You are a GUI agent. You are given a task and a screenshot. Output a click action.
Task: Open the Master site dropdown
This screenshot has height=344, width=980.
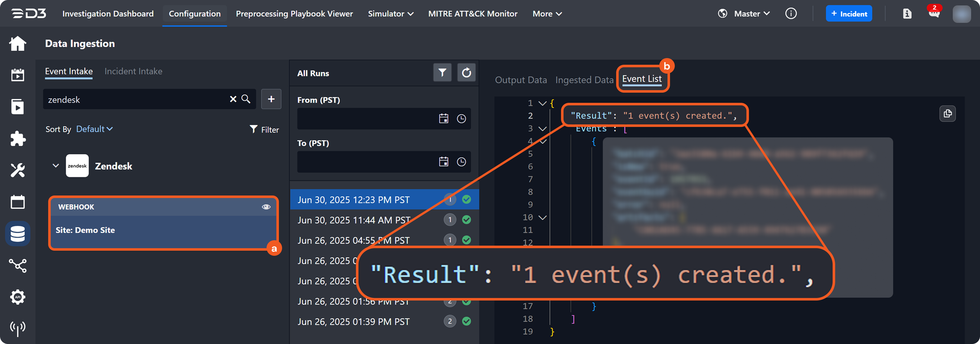[751, 14]
